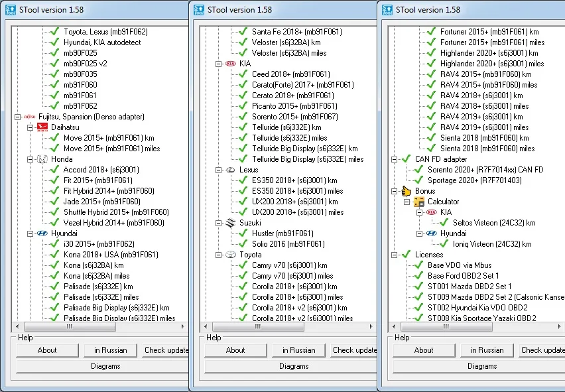The image size is (565, 392).
Task: Click the Fujitsu logo icon
Action: pos(30,117)
